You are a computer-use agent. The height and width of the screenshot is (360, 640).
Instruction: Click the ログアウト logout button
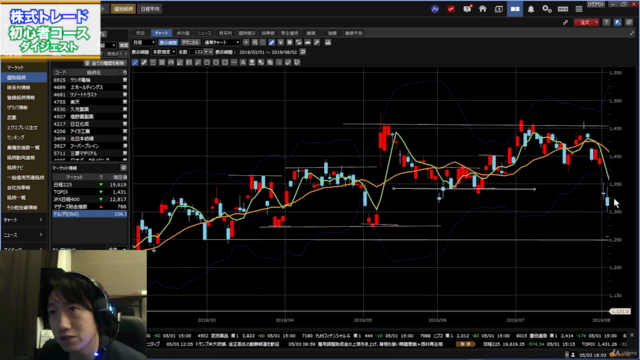click(x=596, y=4)
